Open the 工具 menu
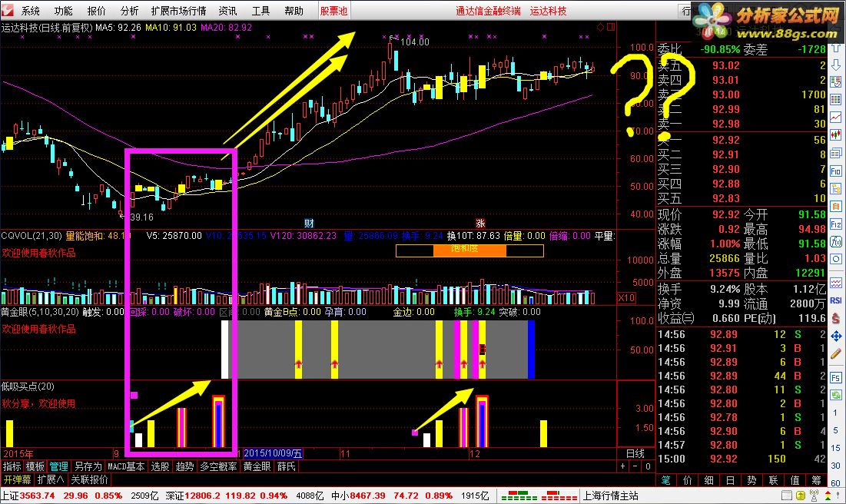 click(x=260, y=11)
